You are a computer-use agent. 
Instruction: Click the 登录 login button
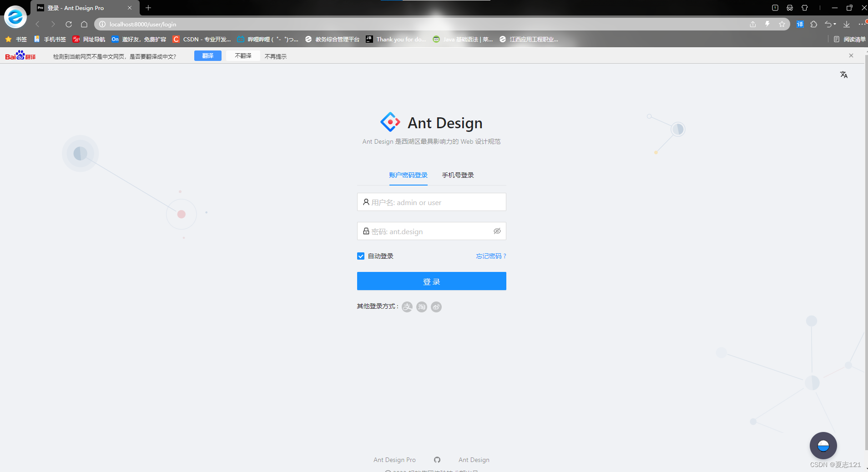coord(431,281)
